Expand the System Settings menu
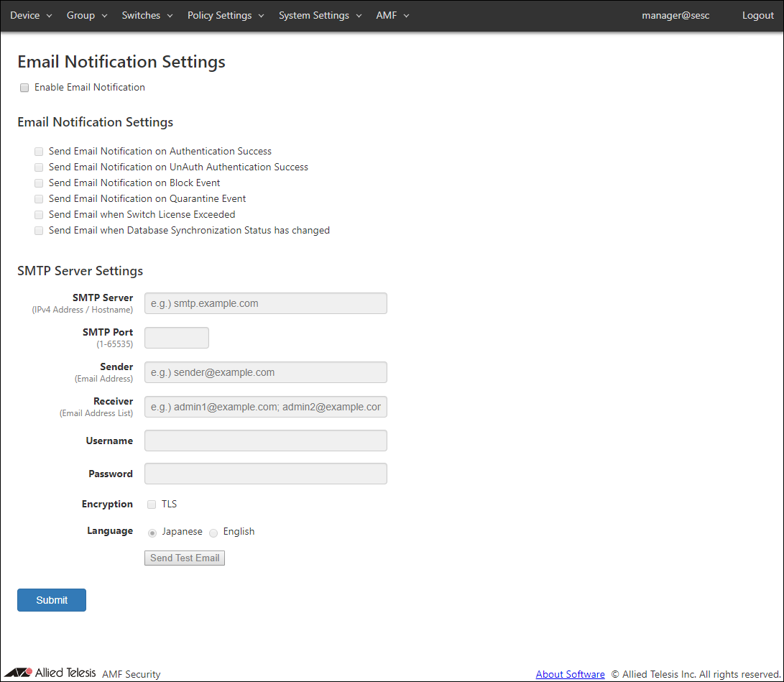784x682 pixels. click(320, 15)
